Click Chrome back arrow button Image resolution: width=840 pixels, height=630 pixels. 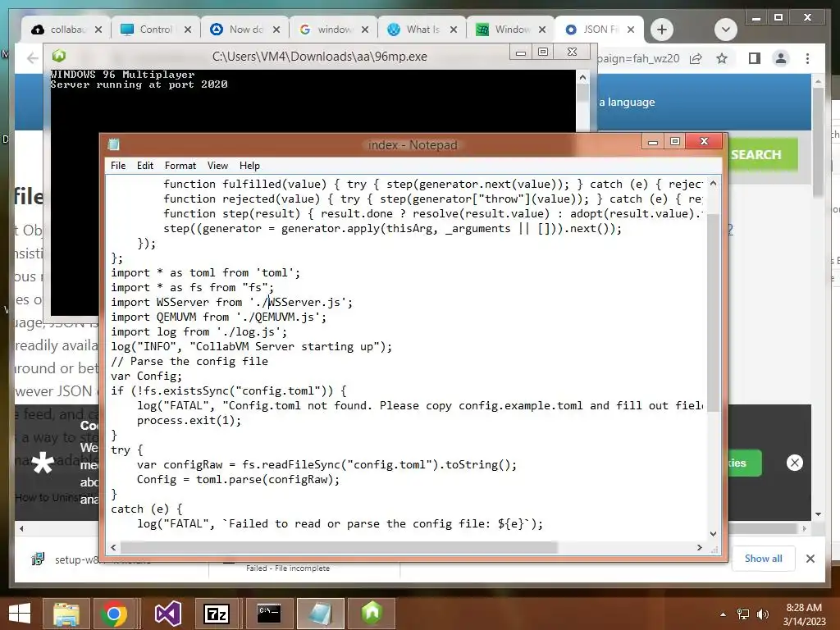[x=33, y=58]
